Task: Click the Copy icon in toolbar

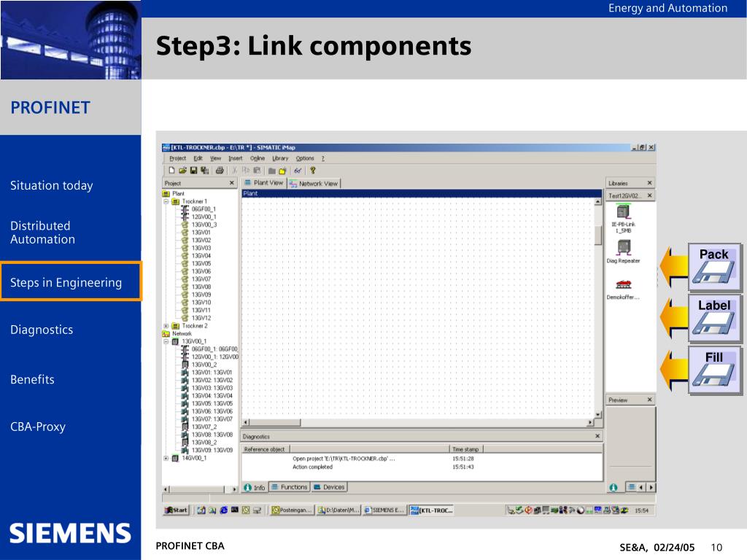Action: pos(246,171)
